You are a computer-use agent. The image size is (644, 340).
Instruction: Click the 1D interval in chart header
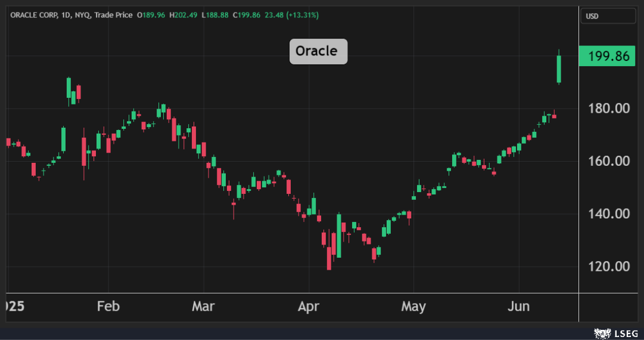coord(66,15)
